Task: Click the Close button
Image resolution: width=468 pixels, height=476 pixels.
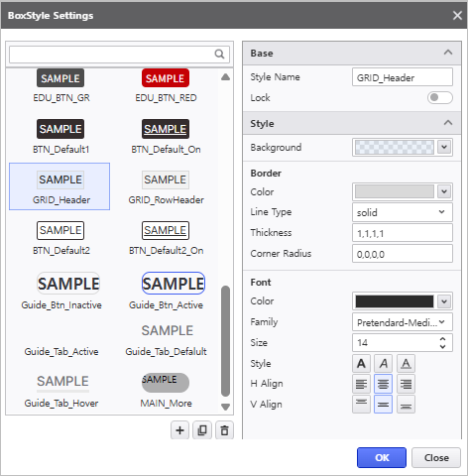Action: (x=436, y=457)
